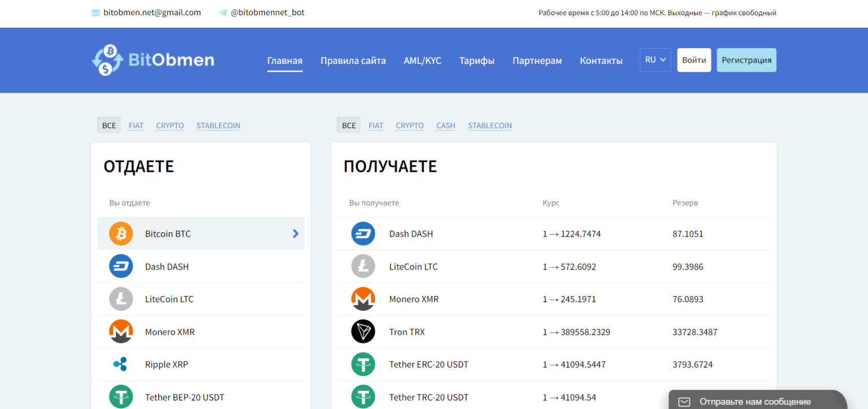Select the CRYPTO filter above Отдаете
Viewport: 868px width, 409px height.
(x=170, y=125)
